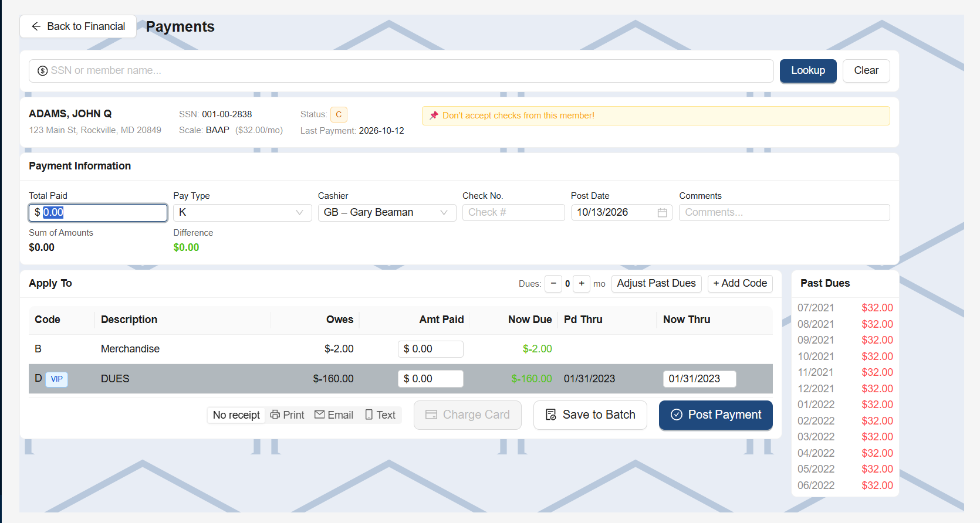Select the Text receipt option
The width and height of the screenshot is (980, 523).
point(380,415)
